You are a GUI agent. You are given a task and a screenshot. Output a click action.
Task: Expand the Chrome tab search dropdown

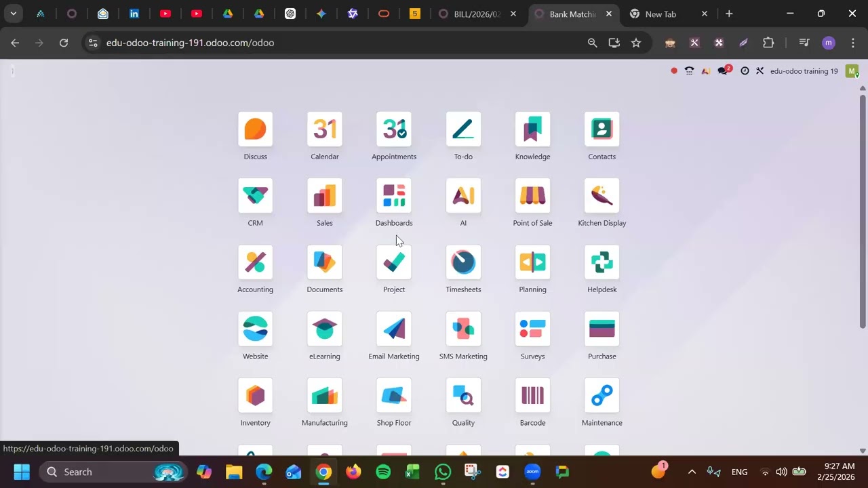tap(13, 14)
